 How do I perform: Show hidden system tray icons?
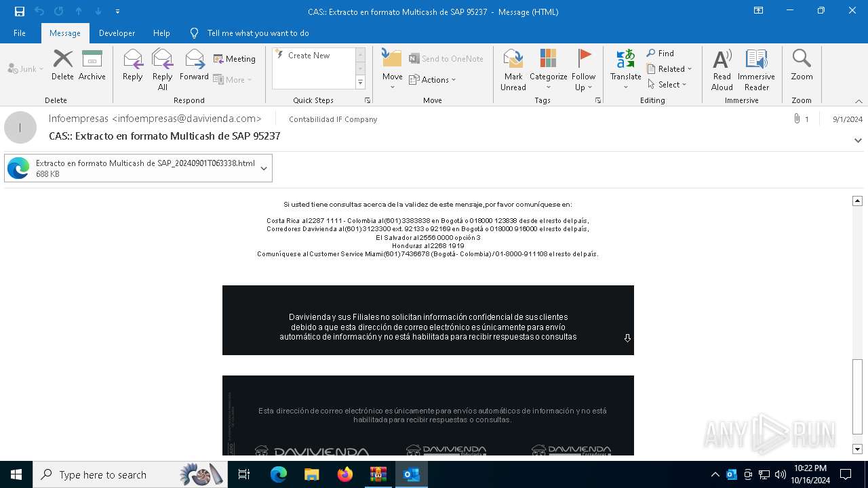pyautogui.click(x=715, y=474)
